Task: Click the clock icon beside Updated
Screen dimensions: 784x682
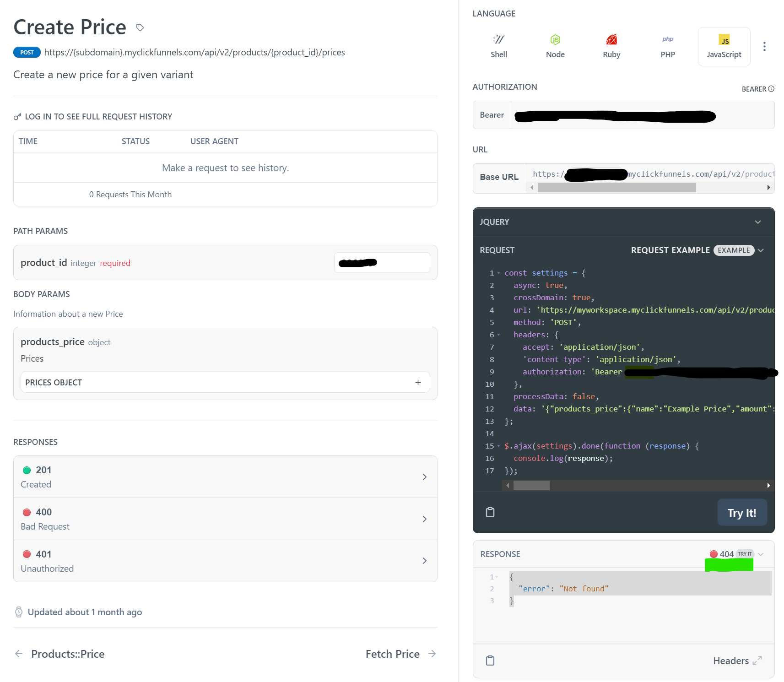Action: point(19,612)
